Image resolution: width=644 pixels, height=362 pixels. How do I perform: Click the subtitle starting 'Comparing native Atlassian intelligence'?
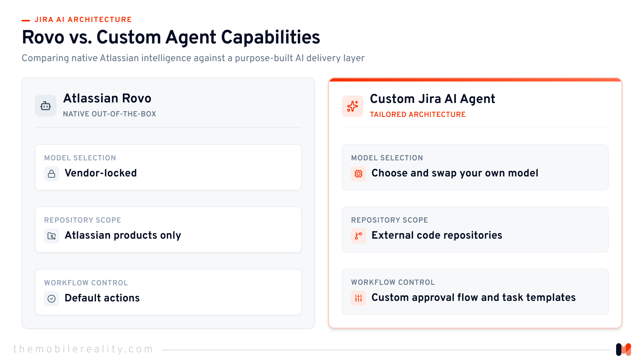(193, 58)
